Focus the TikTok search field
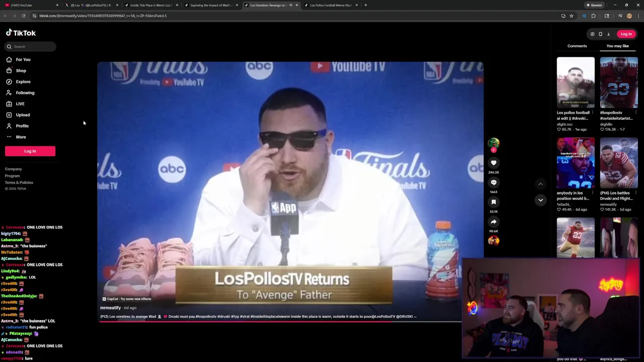This screenshot has width=644, height=362. pos(31,46)
